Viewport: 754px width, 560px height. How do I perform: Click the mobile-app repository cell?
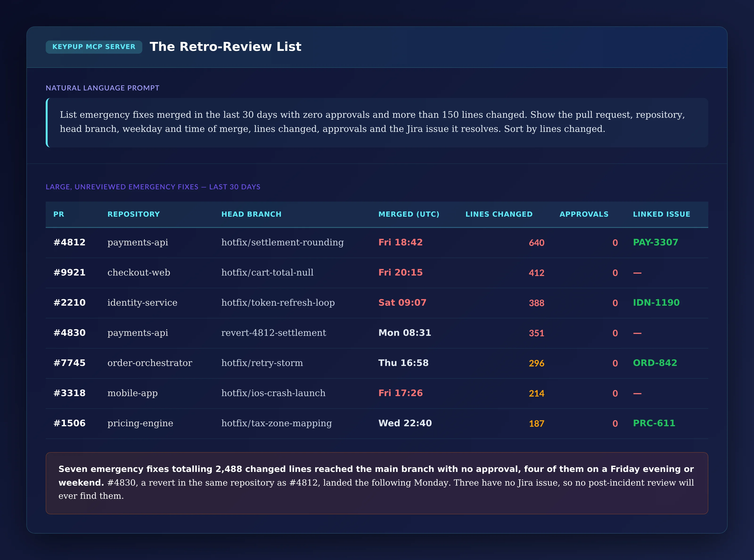pos(133,393)
